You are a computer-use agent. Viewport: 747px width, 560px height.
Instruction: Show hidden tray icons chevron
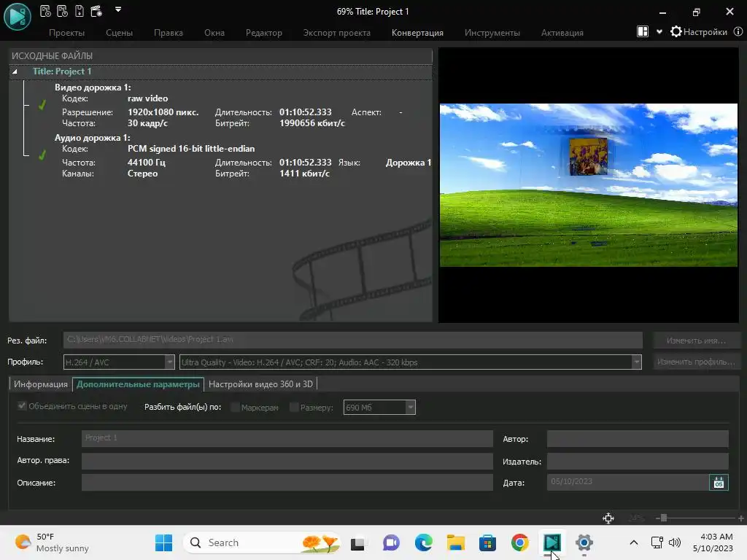click(x=634, y=542)
